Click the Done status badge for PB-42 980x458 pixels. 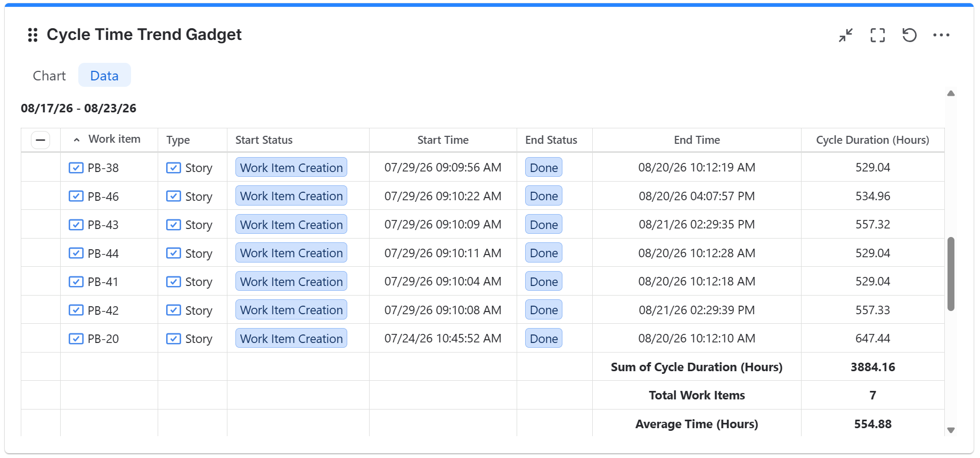pyautogui.click(x=544, y=310)
